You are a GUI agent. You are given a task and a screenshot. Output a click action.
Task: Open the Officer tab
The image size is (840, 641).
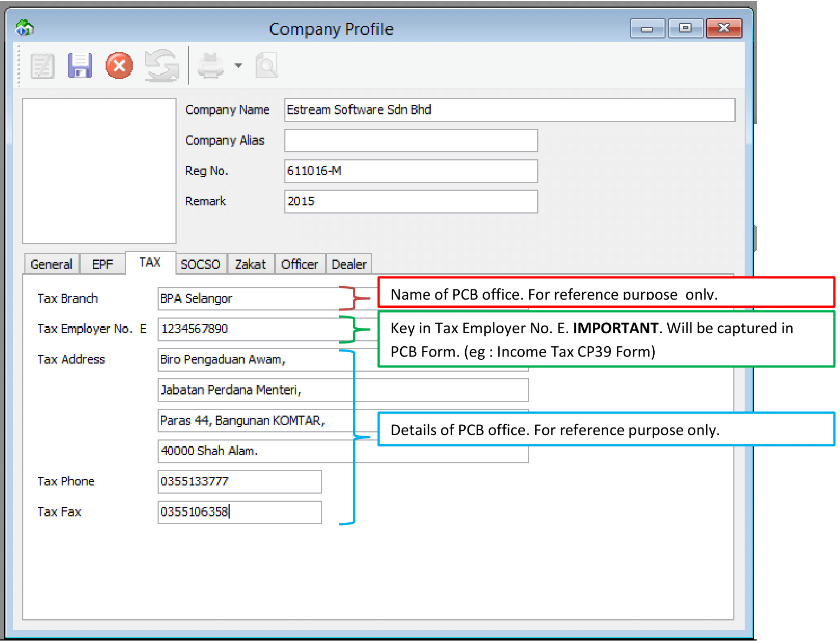[299, 264]
